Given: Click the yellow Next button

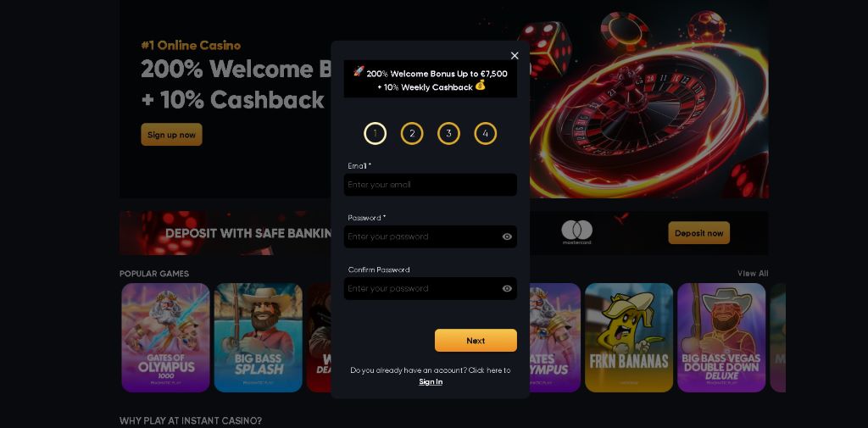Looking at the screenshot, I should coord(476,341).
